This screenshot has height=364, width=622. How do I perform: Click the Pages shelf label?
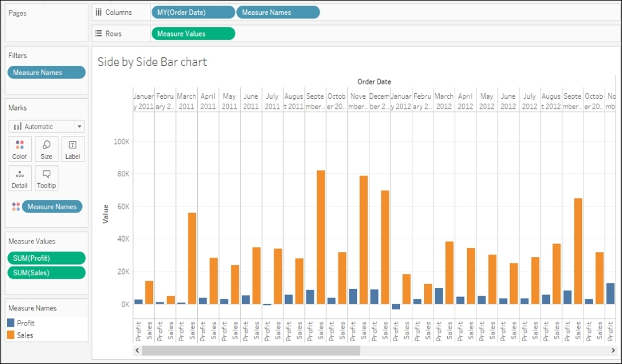pyautogui.click(x=17, y=13)
